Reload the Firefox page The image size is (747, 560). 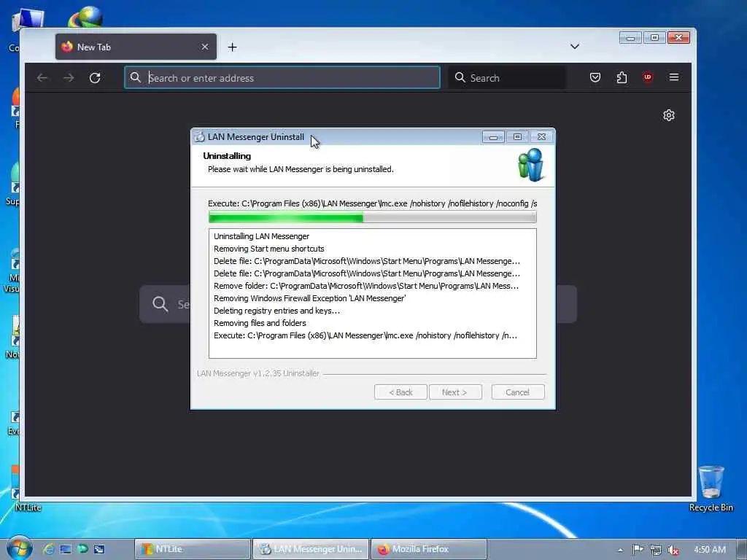[x=95, y=77]
